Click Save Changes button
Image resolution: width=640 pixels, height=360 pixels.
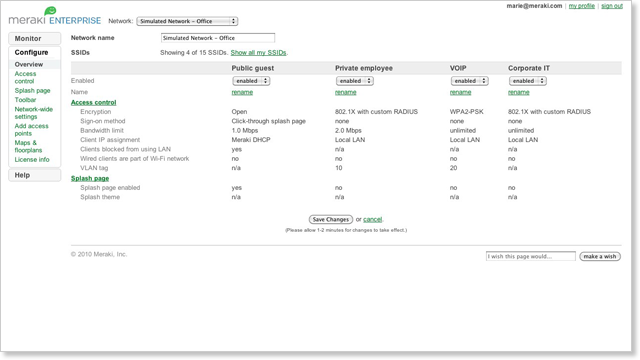[331, 220]
